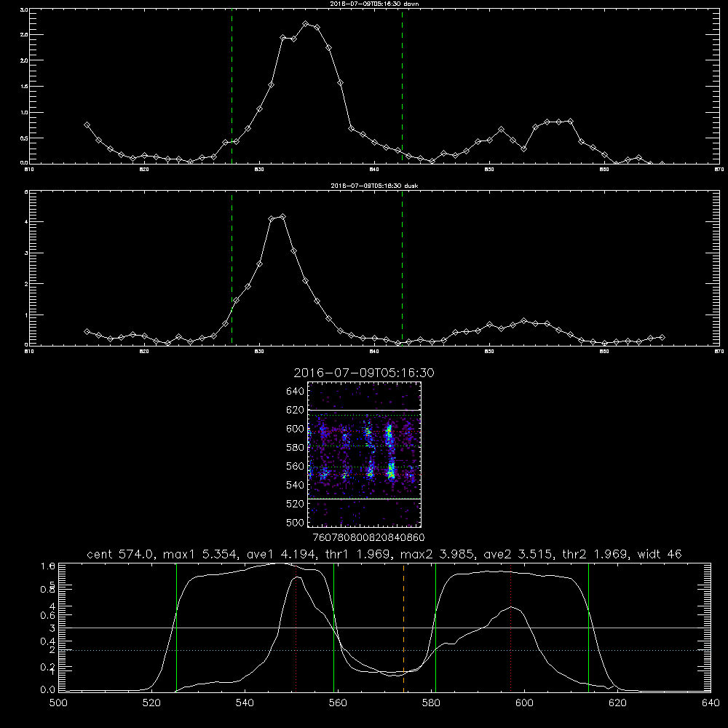Select the 'cent 574.0' value in the stats line
The height and width of the screenshot is (728, 728).
[122, 554]
